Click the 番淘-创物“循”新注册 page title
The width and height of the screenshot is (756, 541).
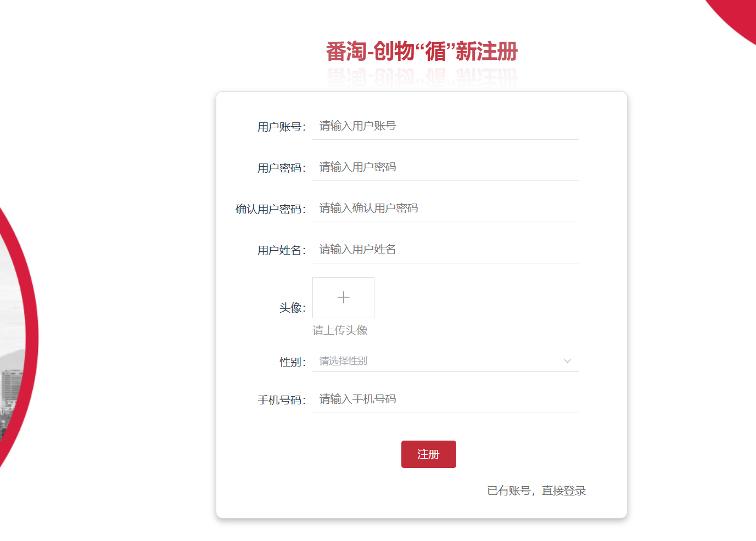[422, 52]
